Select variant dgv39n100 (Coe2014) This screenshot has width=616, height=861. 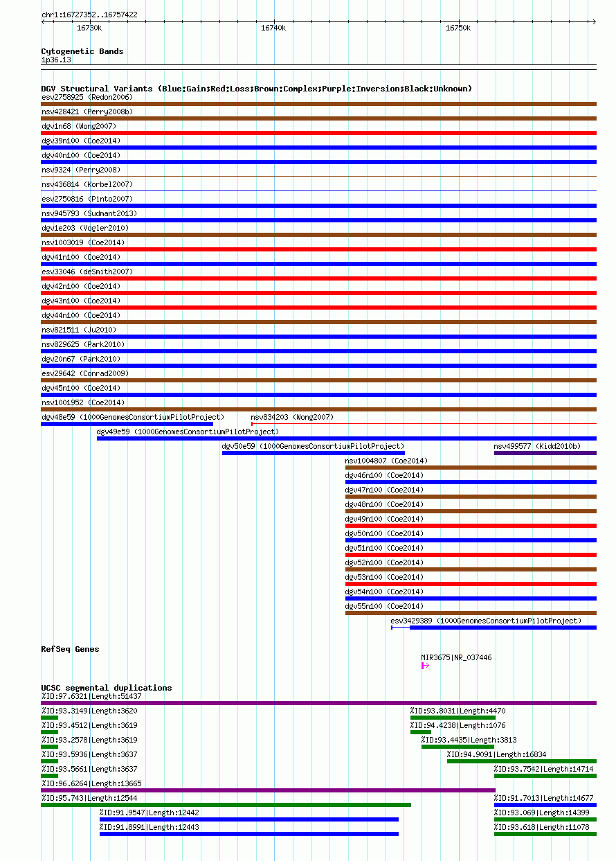80,141
